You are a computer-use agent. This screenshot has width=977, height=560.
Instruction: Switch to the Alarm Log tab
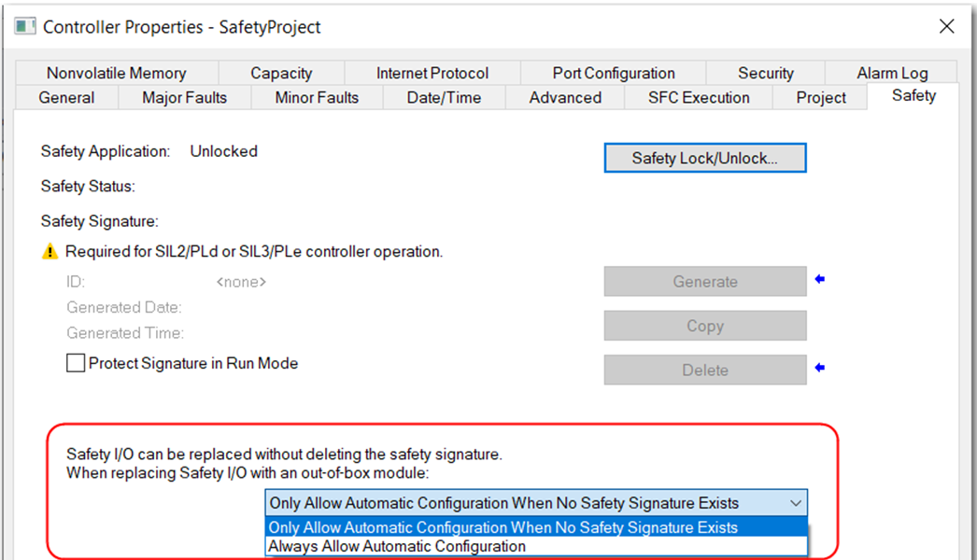click(892, 73)
